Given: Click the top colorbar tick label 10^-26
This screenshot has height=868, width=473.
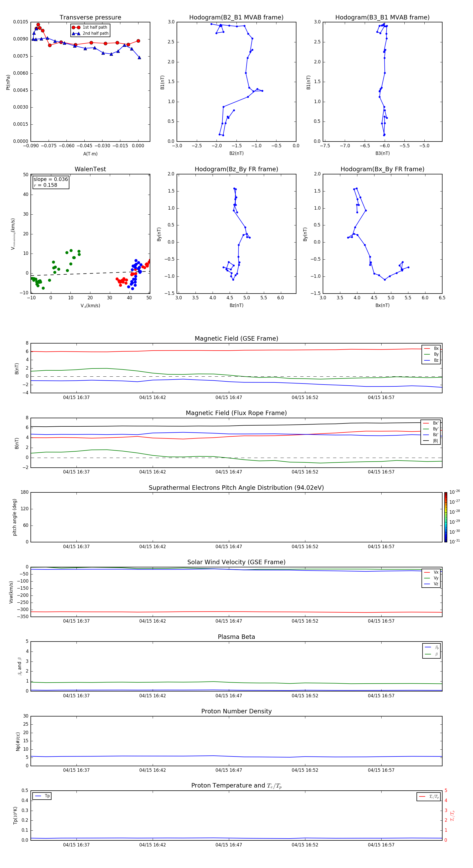Looking at the screenshot, I should pos(455,492).
